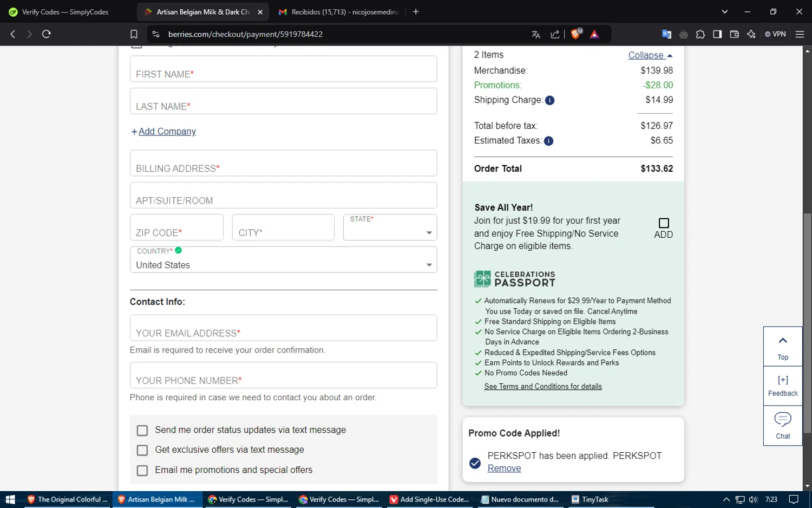Open the STATE dropdown
The width and height of the screenshot is (812, 508).
click(x=390, y=227)
